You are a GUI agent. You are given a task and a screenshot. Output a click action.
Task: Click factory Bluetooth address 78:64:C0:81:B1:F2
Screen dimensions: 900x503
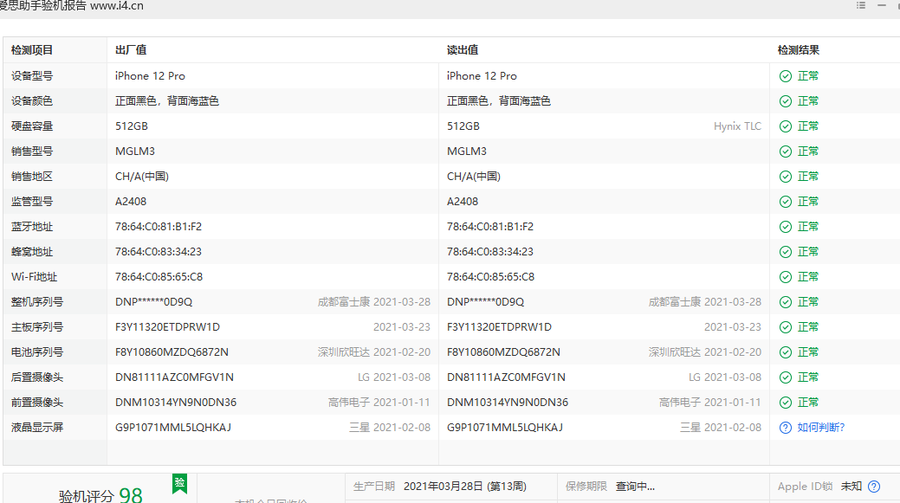point(158,226)
